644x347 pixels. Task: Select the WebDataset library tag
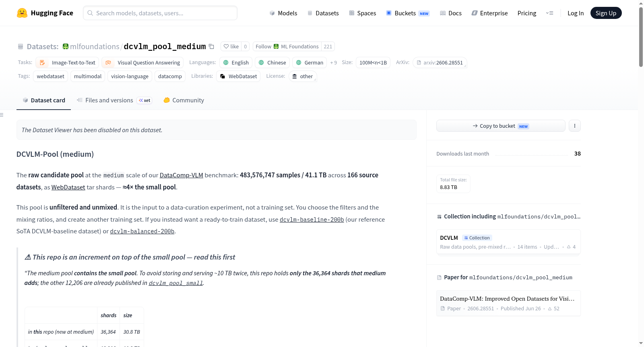[x=238, y=76]
